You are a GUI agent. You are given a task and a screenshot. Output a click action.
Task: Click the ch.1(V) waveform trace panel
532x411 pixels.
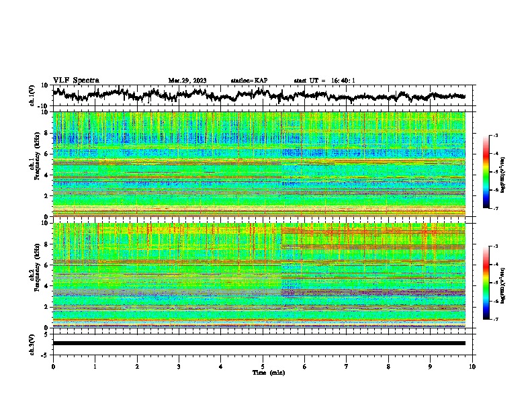262,95
